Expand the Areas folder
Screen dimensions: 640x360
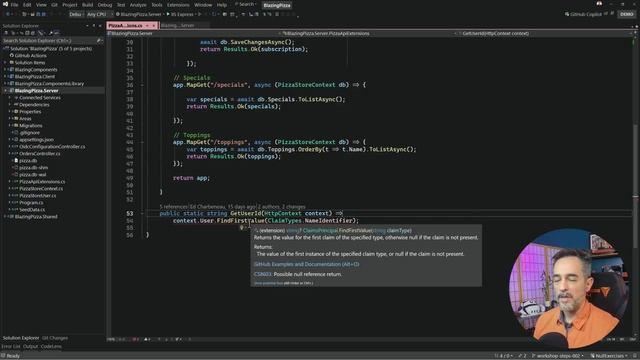pyautogui.click(x=10, y=118)
